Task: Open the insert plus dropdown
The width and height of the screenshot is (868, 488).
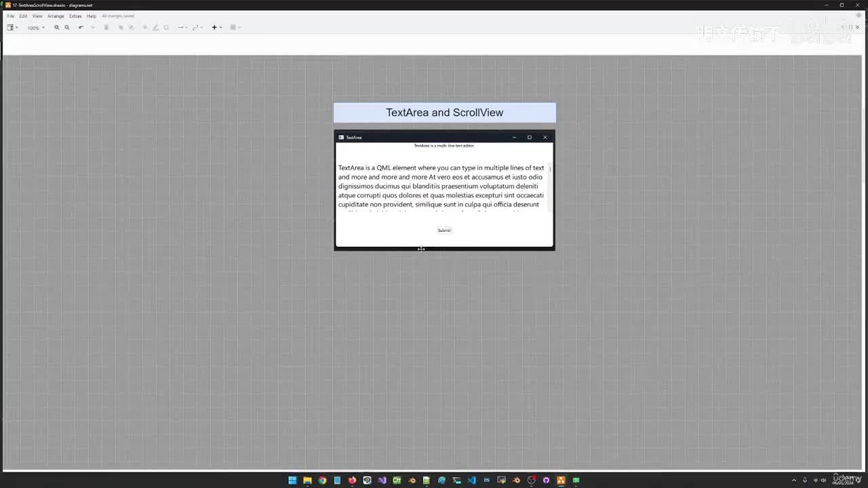Action: coord(216,28)
